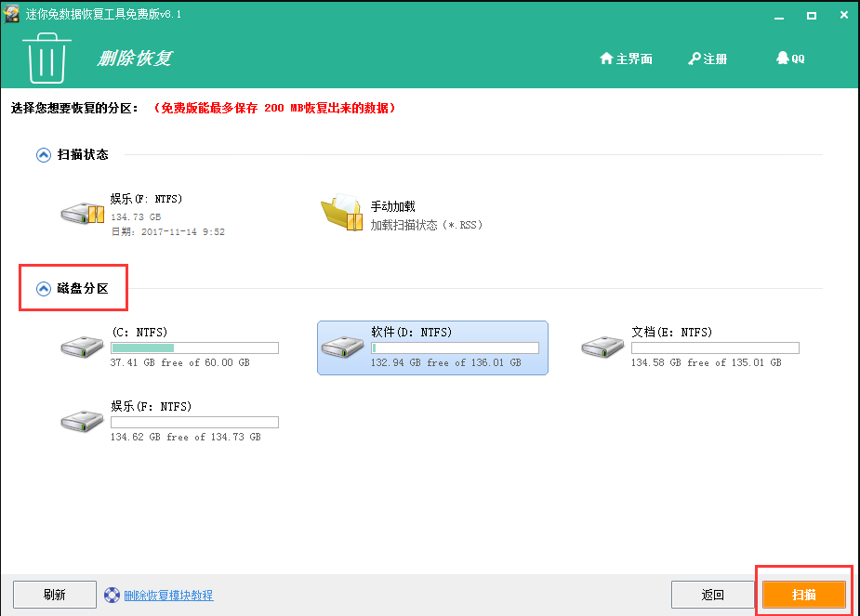Viewport: 860px width, 616px height.
Task: Click 加载扫描状态 (*.RSS) text
Action: click(x=426, y=225)
